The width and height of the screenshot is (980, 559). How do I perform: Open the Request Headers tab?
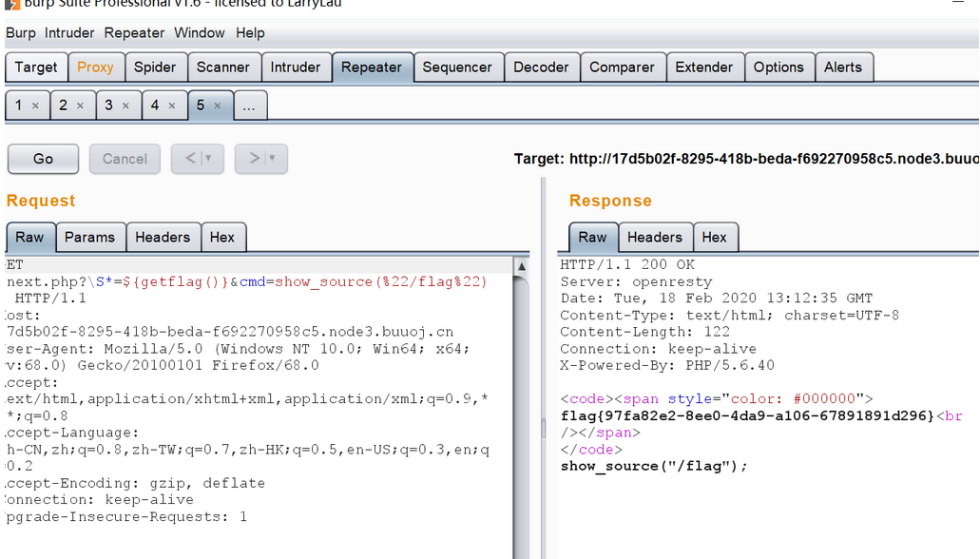(x=163, y=238)
